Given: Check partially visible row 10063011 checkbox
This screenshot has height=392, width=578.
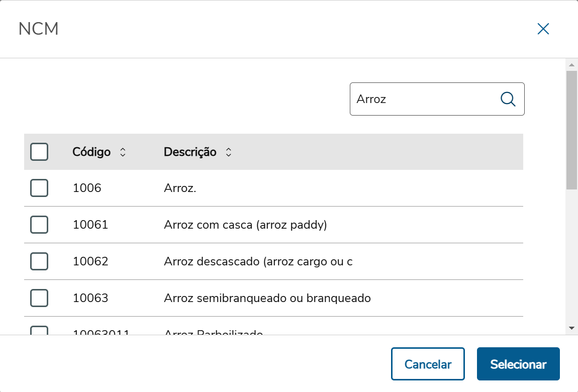Looking at the screenshot, I should [39, 331].
